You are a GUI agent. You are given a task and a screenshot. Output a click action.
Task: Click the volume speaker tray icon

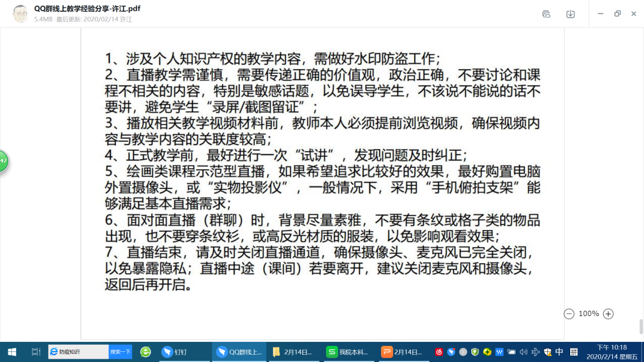pos(523,352)
